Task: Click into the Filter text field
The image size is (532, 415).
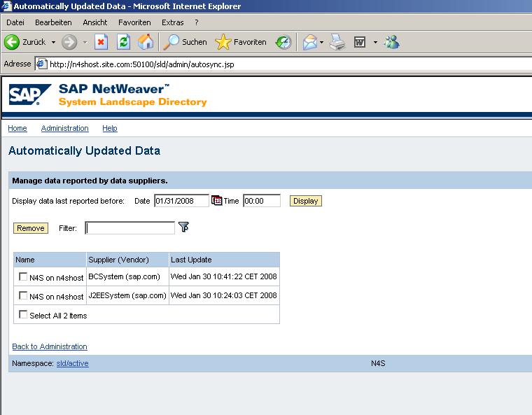Action: pyautogui.click(x=129, y=228)
